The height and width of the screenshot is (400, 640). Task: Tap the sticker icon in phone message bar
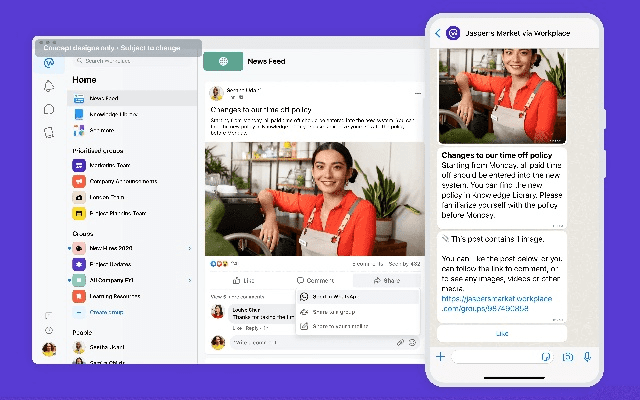click(x=546, y=356)
